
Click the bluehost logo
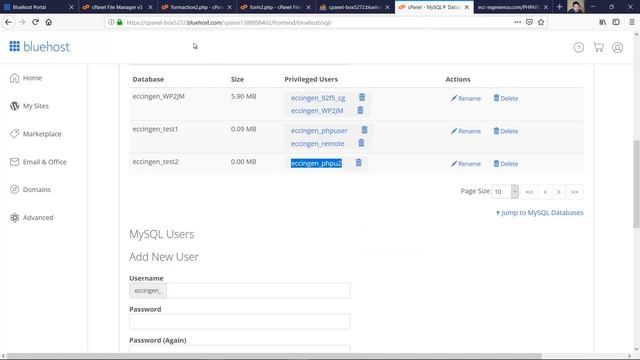[x=40, y=47]
